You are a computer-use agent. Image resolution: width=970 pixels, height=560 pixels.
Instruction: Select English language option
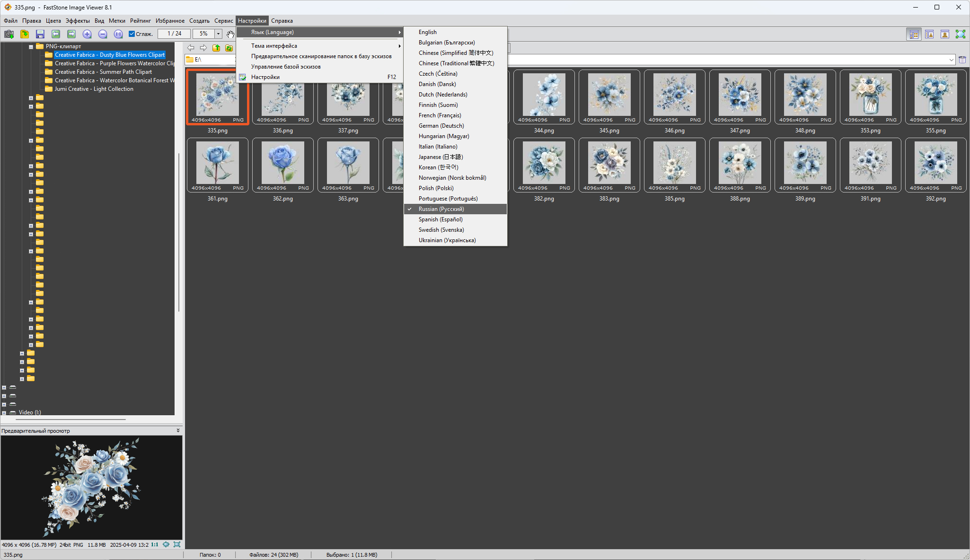[x=427, y=32]
